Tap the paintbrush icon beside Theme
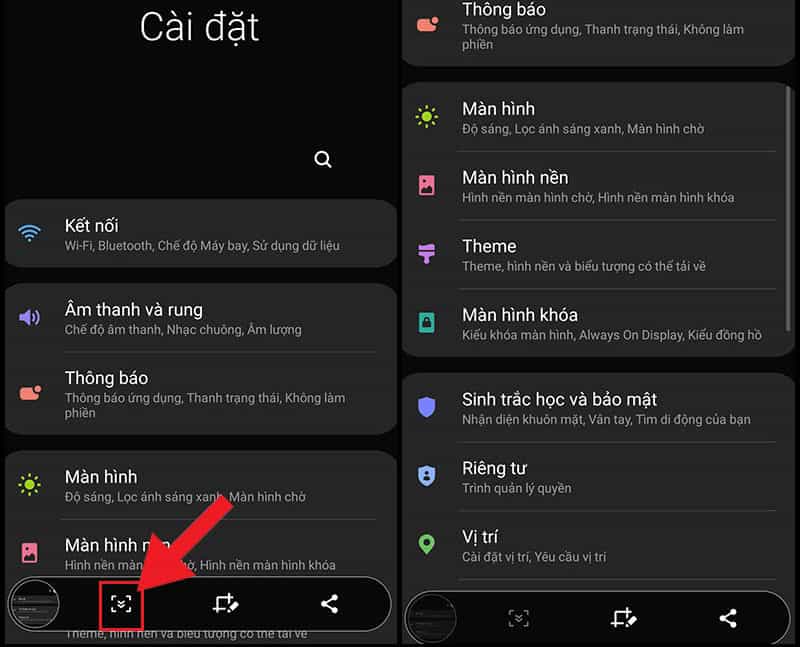 tap(427, 253)
